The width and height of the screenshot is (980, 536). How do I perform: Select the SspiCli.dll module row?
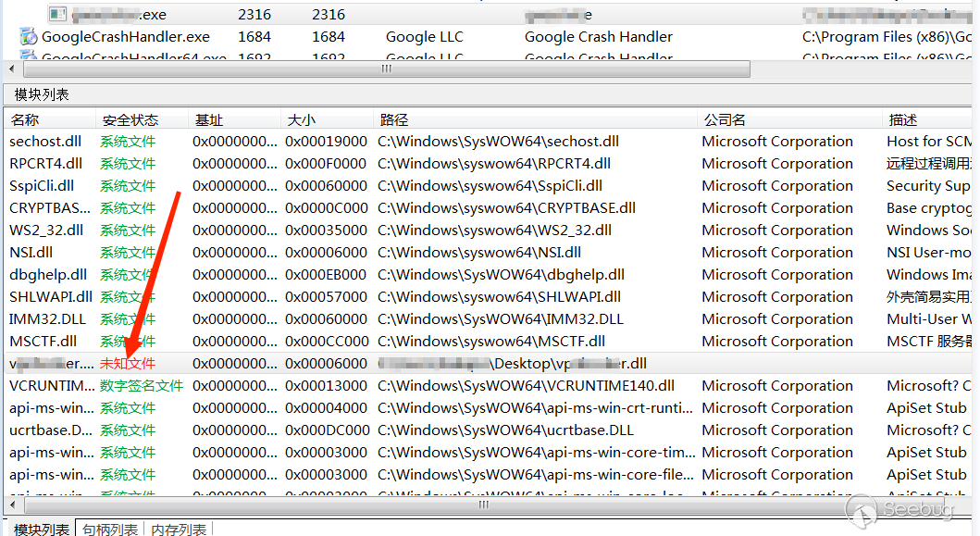488,186
